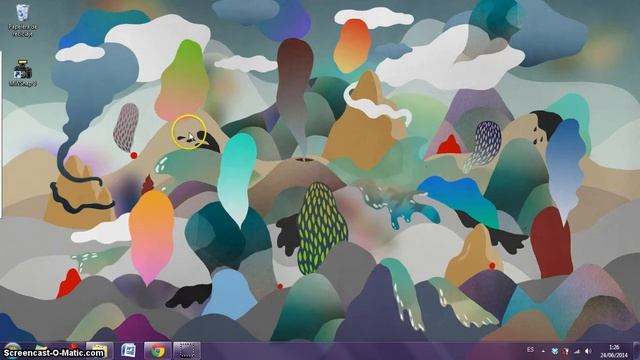This screenshot has height=360, width=640.
Task: Click the Show Desktop button on the taskbar
Action: click(x=637, y=351)
